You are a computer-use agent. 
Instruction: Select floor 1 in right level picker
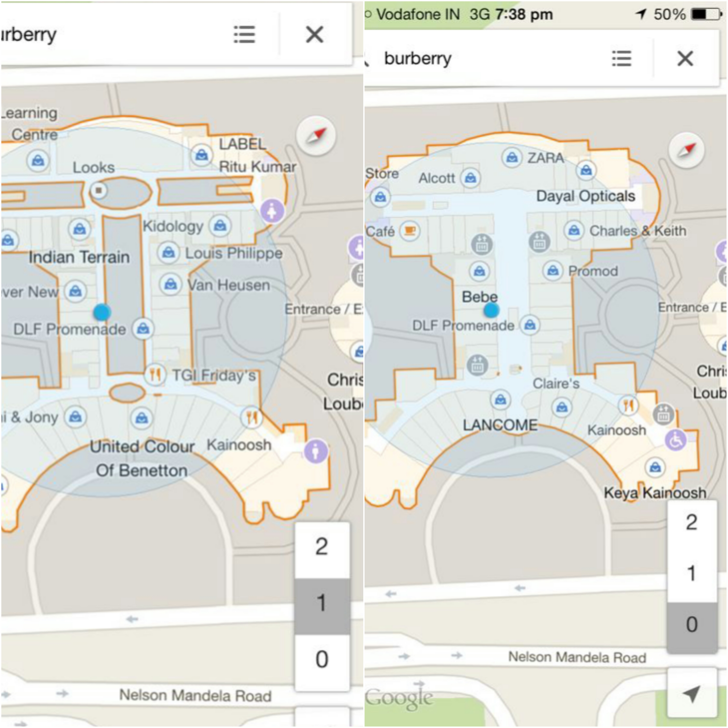691,573
